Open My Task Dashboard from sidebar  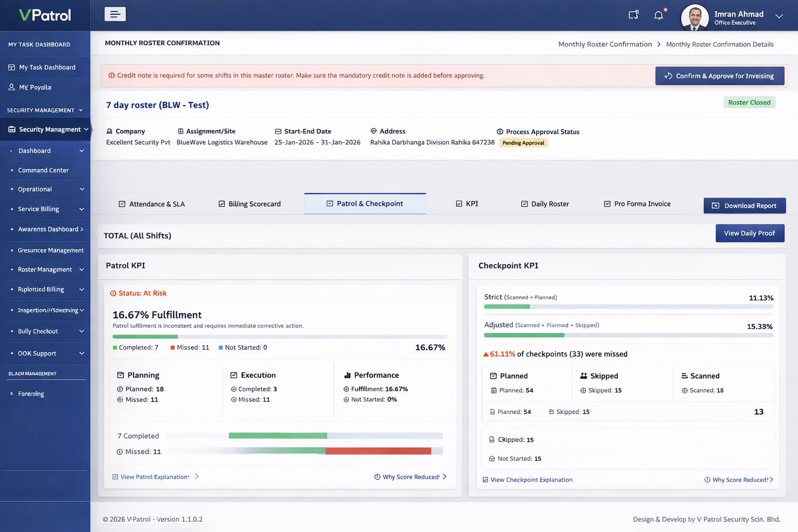click(x=47, y=68)
